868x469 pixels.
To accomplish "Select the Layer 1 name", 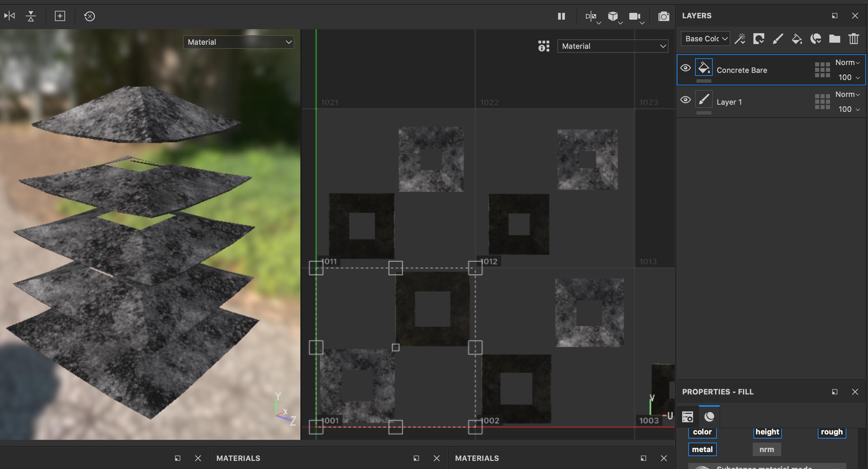I will [x=729, y=102].
